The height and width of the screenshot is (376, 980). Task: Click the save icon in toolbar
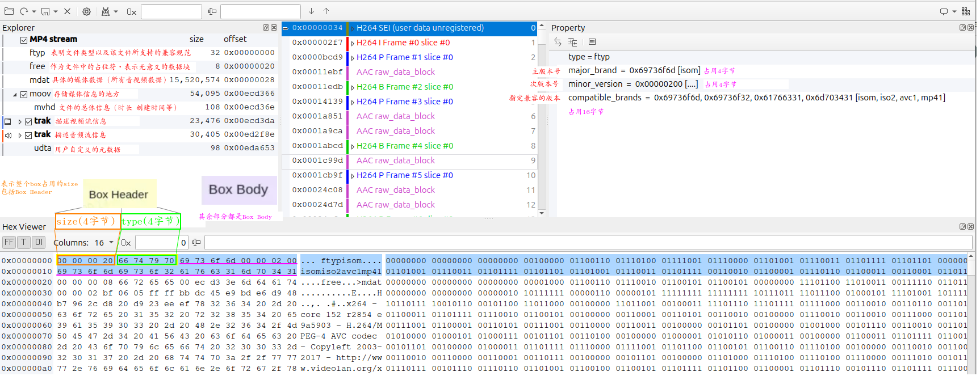[45, 11]
